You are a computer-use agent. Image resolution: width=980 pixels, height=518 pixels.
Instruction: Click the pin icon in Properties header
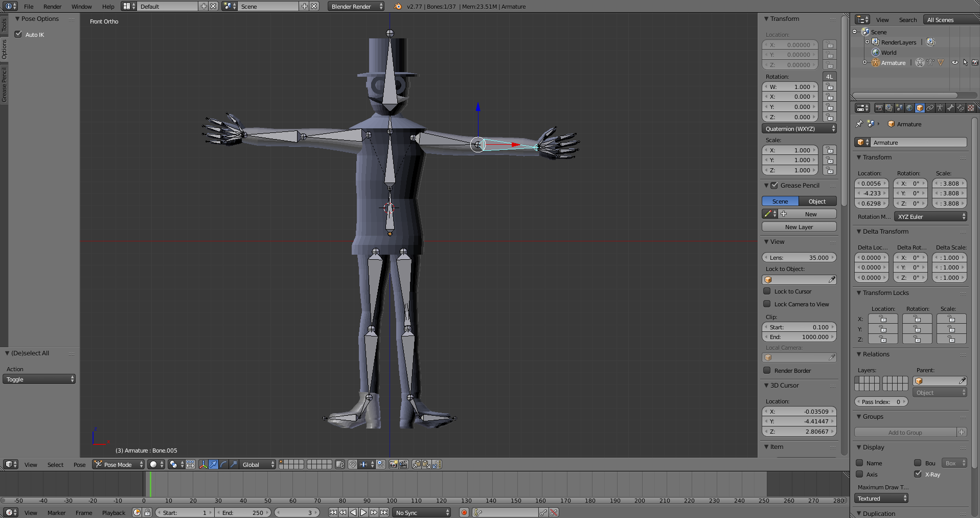tap(859, 124)
